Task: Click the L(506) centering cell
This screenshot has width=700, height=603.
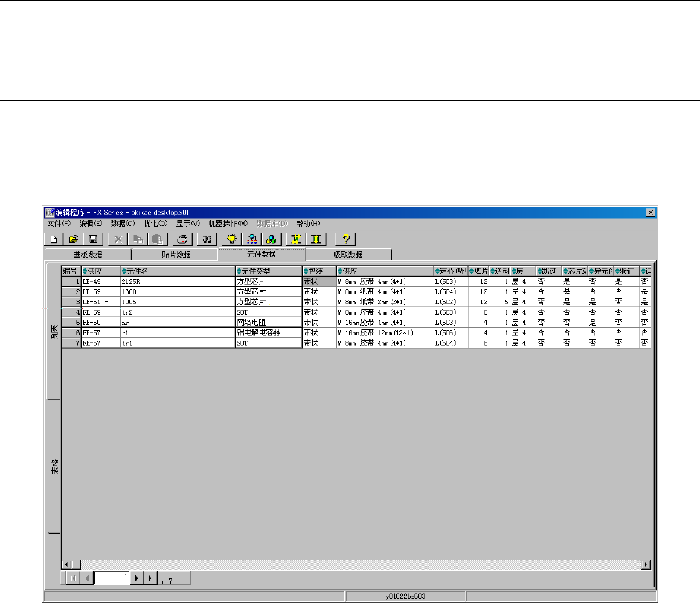Action: pos(451,333)
